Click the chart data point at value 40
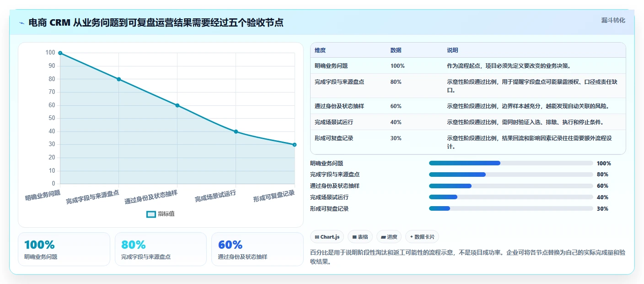This screenshot has width=644, height=284. point(236,131)
